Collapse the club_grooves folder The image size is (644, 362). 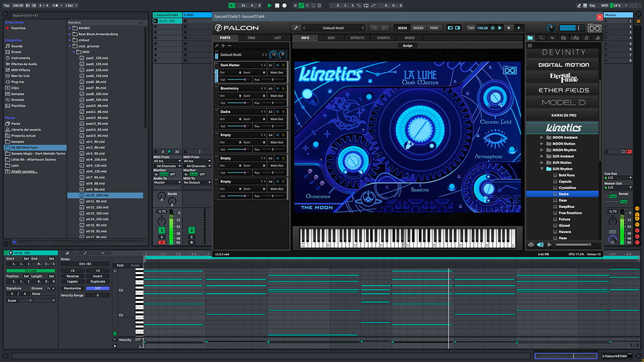[70, 46]
